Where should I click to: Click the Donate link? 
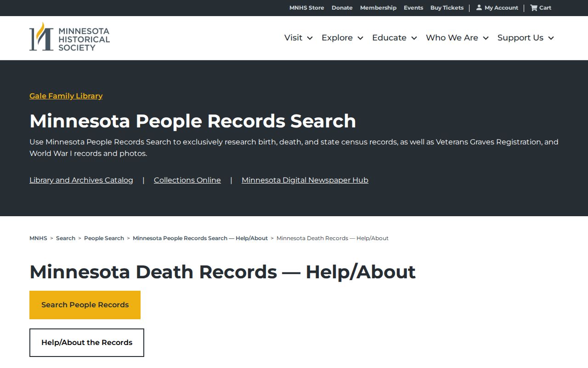(x=342, y=8)
